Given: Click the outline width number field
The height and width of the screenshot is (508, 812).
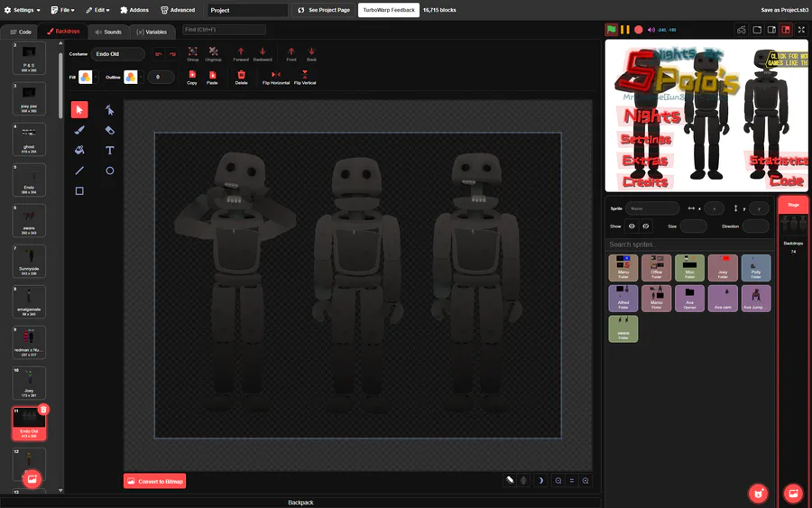Looking at the screenshot, I should [x=161, y=78].
